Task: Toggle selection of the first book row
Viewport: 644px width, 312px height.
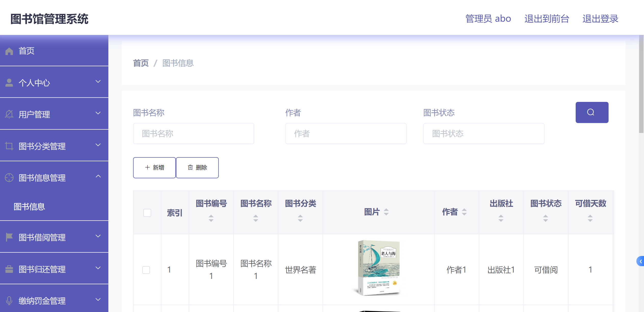Action: pyautogui.click(x=146, y=269)
